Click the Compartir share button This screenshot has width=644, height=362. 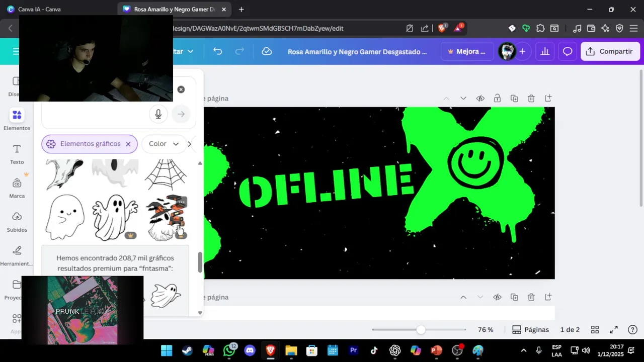click(x=610, y=51)
